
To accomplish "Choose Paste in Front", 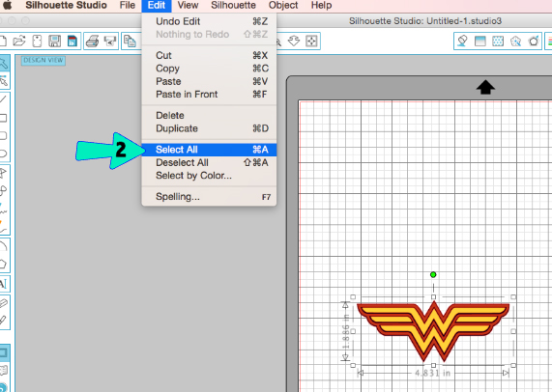I will (209, 95).
